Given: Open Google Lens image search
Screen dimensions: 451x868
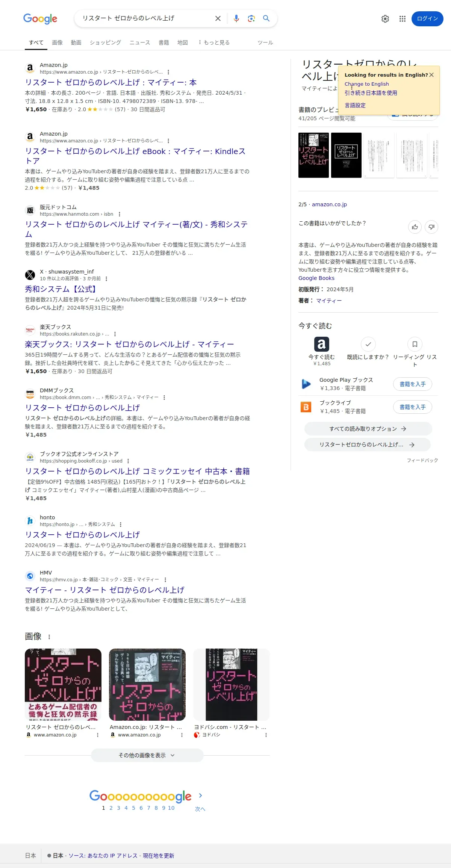Looking at the screenshot, I should pyautogui.click(x=251, y=18).
